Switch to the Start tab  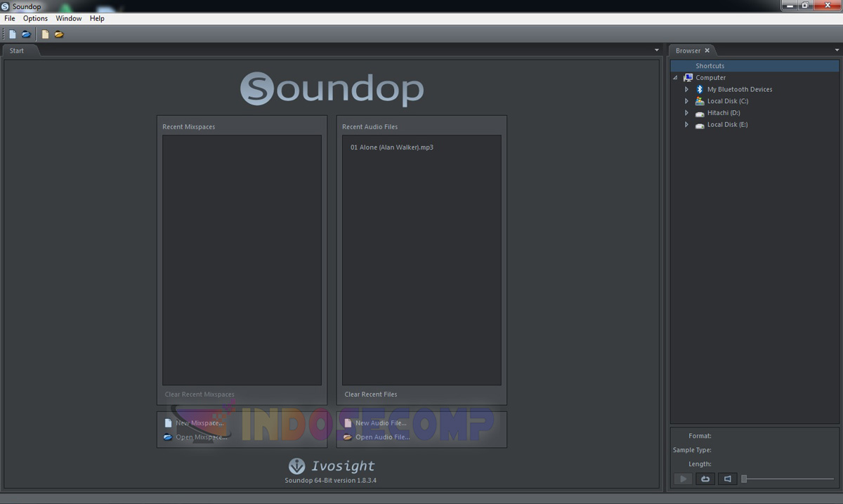pyautogui.click(x=17, y=50)
